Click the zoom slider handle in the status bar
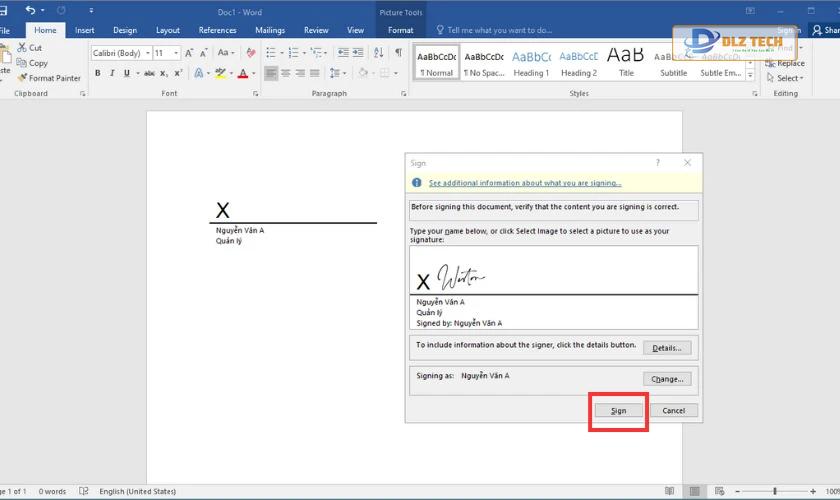The height and width of the screenshot is (500, 840). [x=775, y=491]
